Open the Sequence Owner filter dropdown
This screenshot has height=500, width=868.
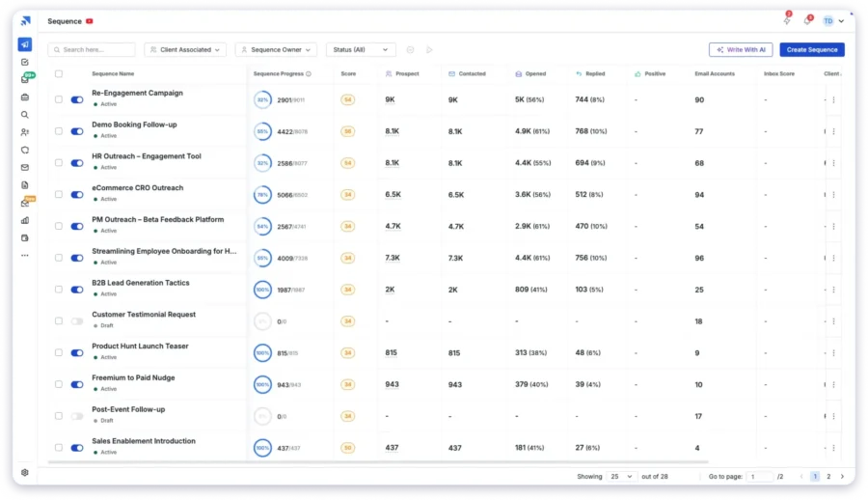coord(276,49)
